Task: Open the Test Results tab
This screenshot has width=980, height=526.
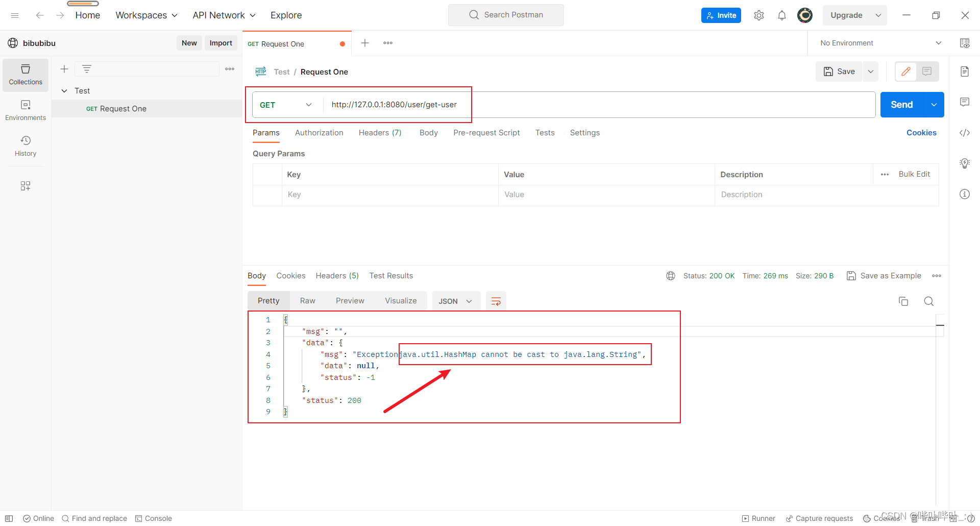Action: click(391, 276)
